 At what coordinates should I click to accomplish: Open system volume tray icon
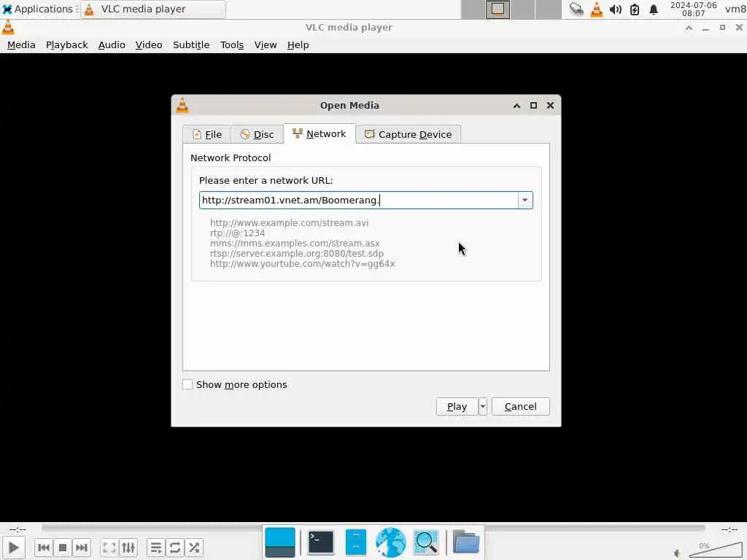pos(616,9)
